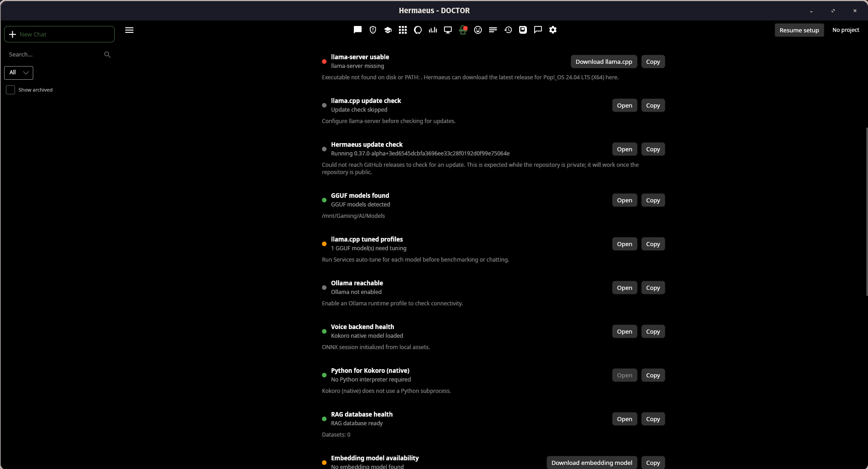This screenshot has height=469, width=868.
Task: Open the bar chart icon in toolbar
Action: click(x=433, y=30)
